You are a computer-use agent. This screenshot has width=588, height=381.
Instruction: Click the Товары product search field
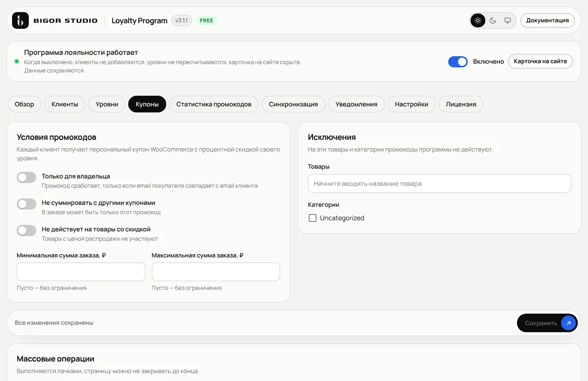(439, 184)
